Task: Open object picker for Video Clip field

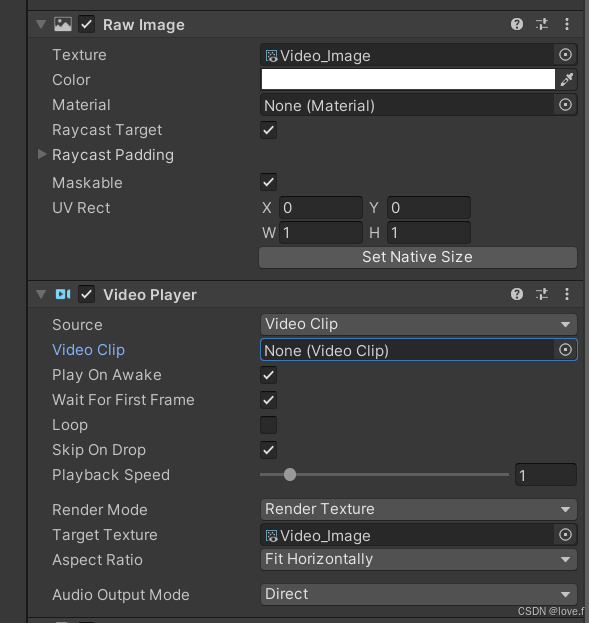Action: point(565,350)
